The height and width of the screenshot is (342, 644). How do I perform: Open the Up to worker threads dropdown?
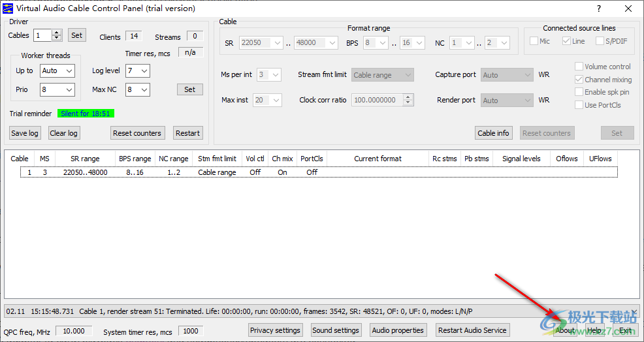57,70
